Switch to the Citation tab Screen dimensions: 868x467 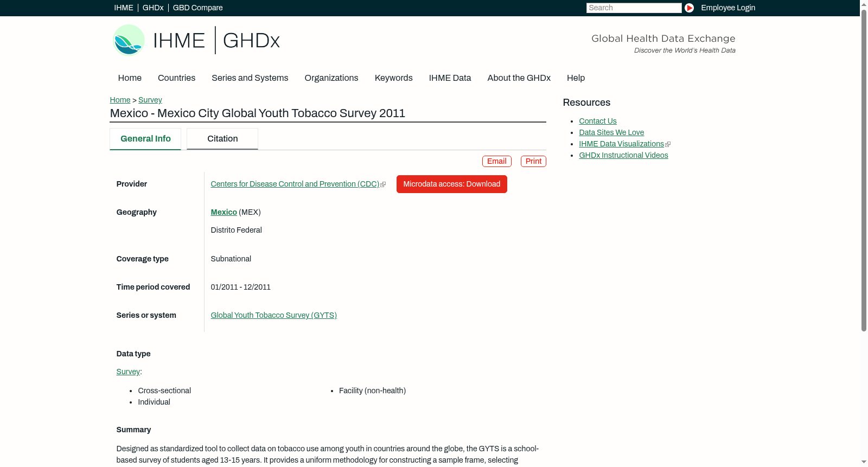pyautogui.click(x=222, y=139)
